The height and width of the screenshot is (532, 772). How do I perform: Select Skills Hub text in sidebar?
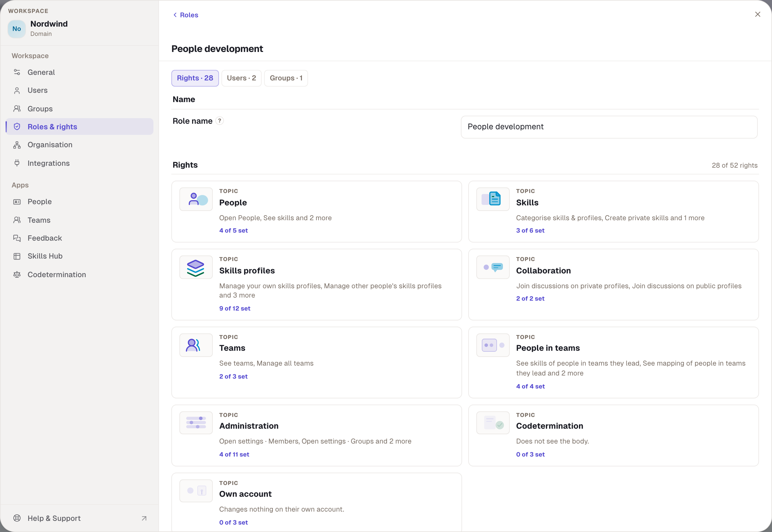coord(45,256)
